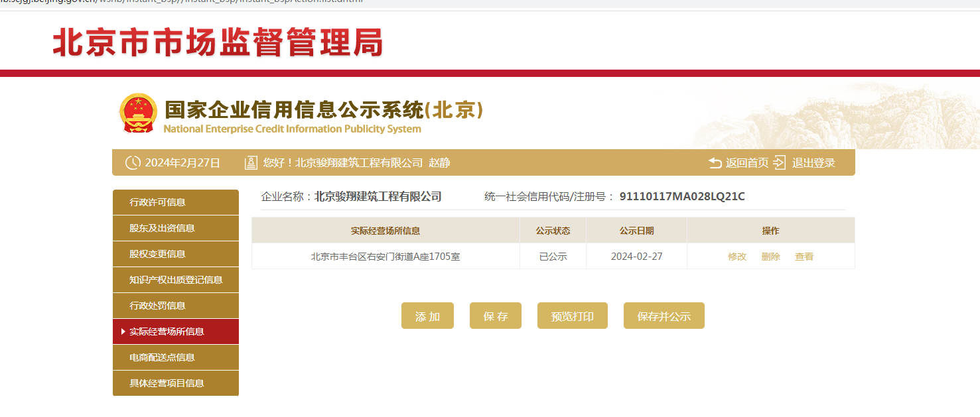The image size is (980, 417).
Task: Click the 已公示 status cell
Action: 553,257
